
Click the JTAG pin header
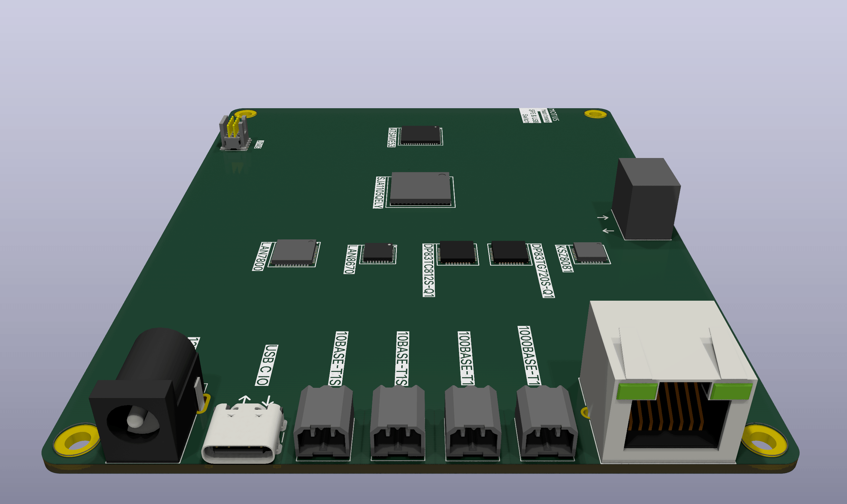click(234, 133)
